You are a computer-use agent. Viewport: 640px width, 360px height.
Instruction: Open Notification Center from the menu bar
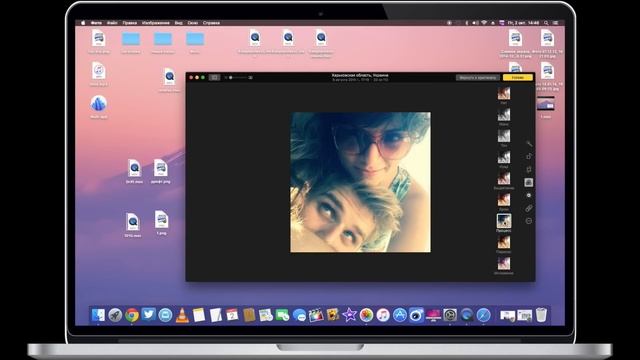[x=556, y=23]
